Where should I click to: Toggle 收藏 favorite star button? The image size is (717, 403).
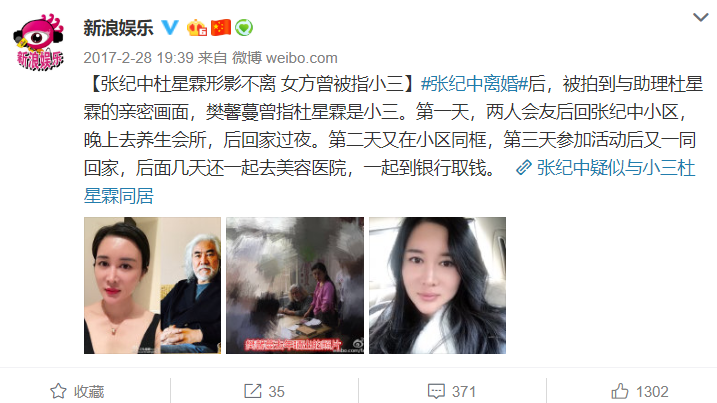(x=77, y=391)
